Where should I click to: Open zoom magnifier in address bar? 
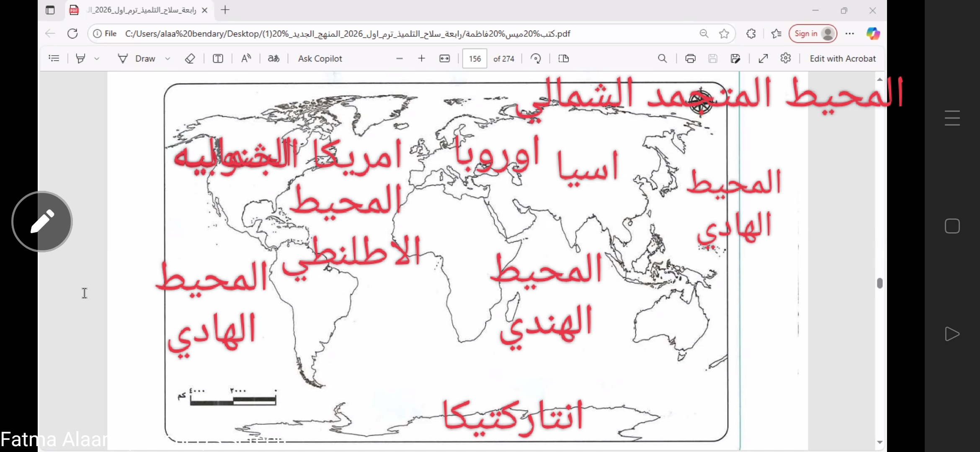704,33
